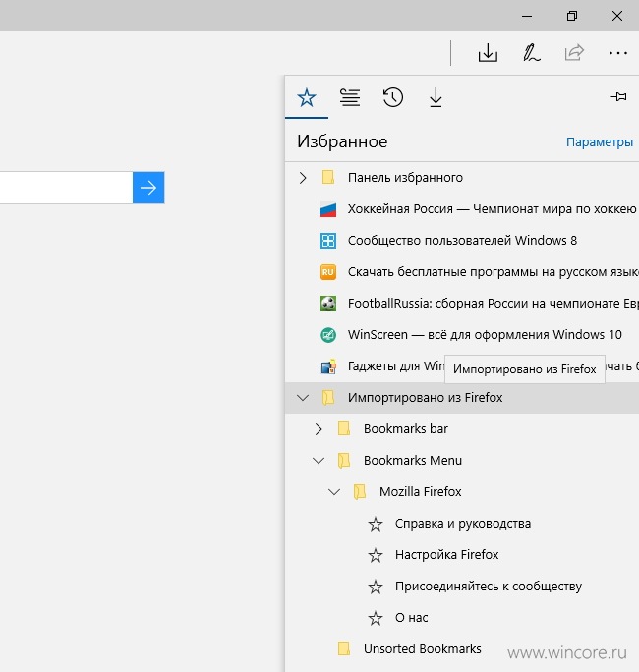Switch to the Downloads tab in hub
This screenshot has width=639, height=672.
tap(436, 97)
